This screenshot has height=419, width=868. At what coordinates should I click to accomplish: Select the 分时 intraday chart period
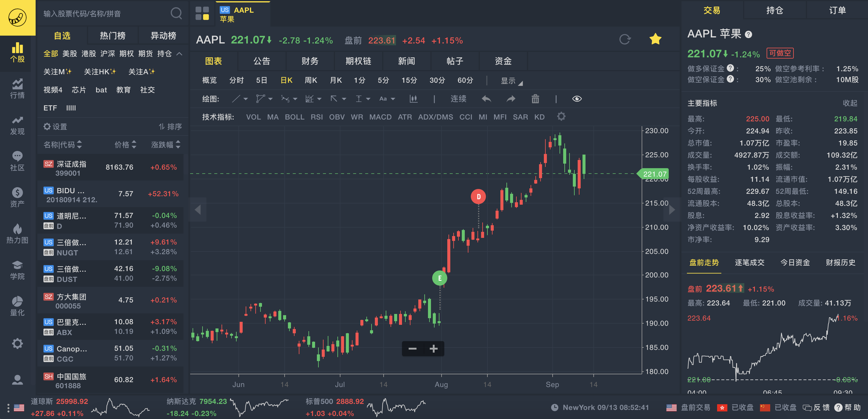pos(236,80)
